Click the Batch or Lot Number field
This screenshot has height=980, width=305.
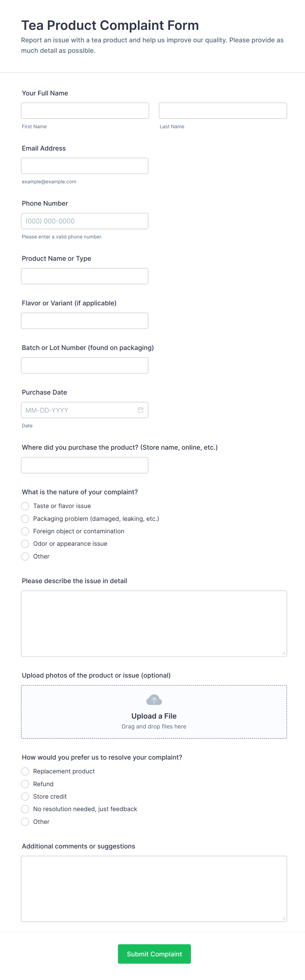(x=84, y=366)
